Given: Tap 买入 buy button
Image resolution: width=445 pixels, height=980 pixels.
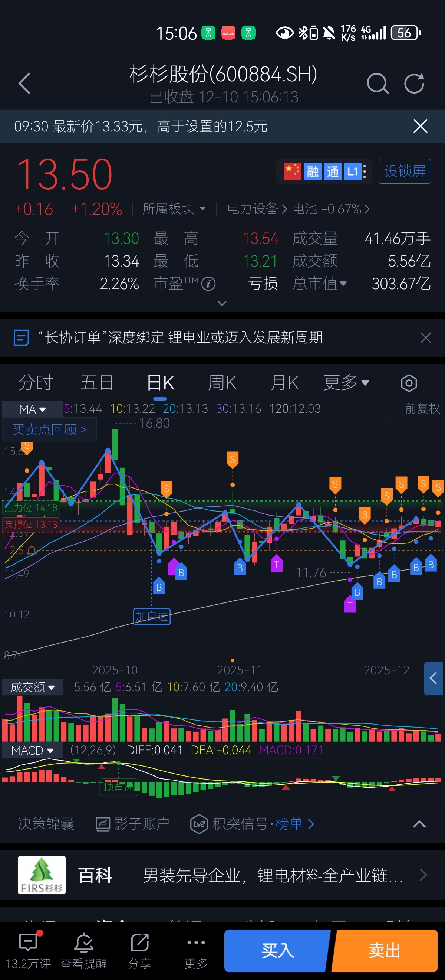Looking at the screenshot, I should 277,951.
